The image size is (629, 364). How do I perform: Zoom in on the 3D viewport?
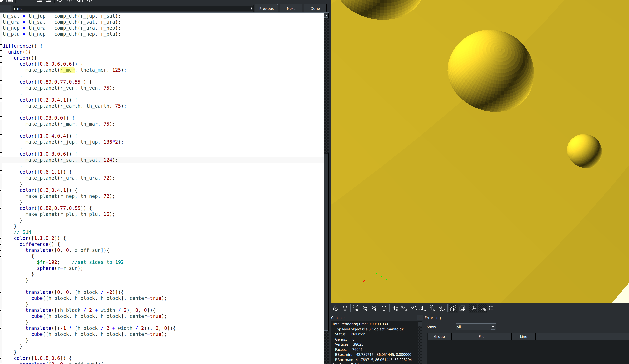tap(365, 308)
